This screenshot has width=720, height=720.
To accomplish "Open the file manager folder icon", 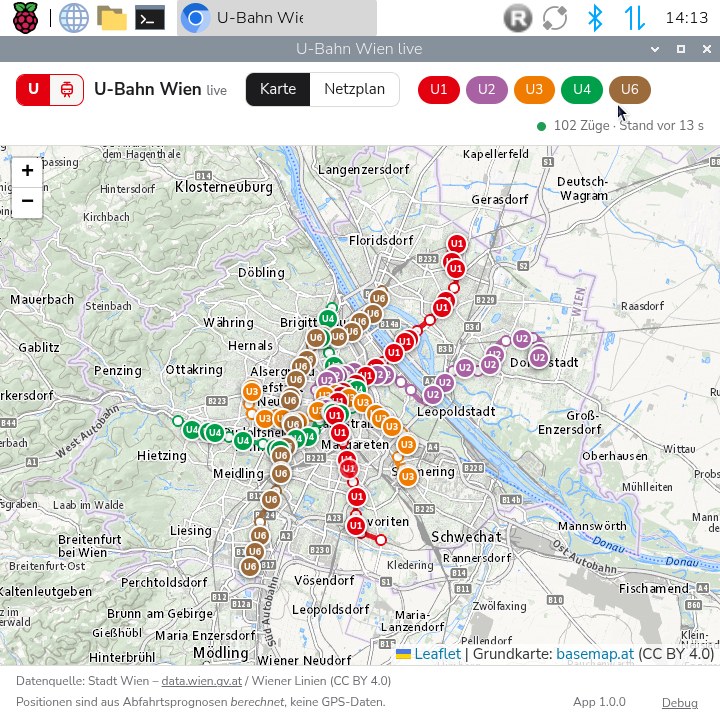I will (x=112, y=18).
